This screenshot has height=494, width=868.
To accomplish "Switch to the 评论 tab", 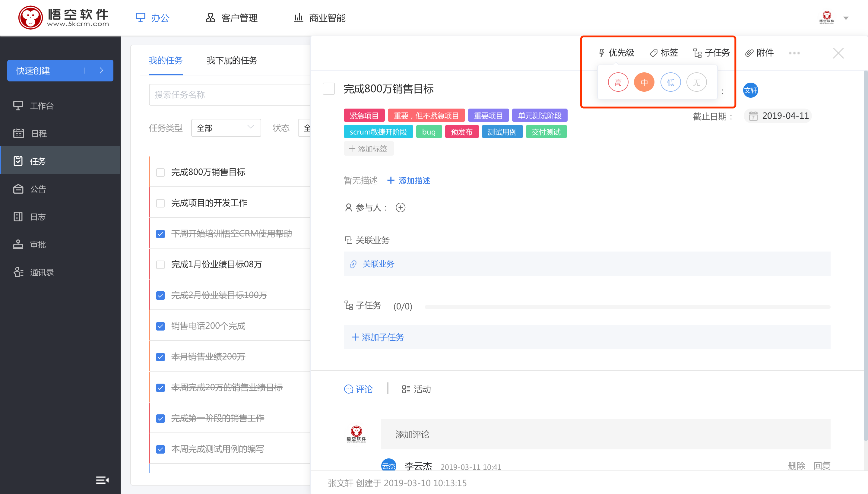I will tap(358, 389).
